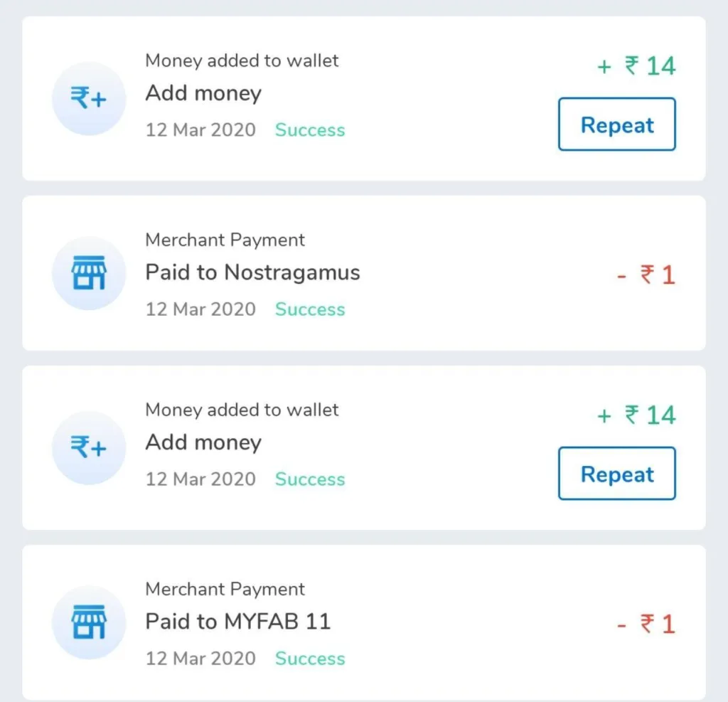This screenshot has width=728, height=702.
Task: Select the Merchant Payment label above Paid to MYFAB 11
Action: pos(225,590)
